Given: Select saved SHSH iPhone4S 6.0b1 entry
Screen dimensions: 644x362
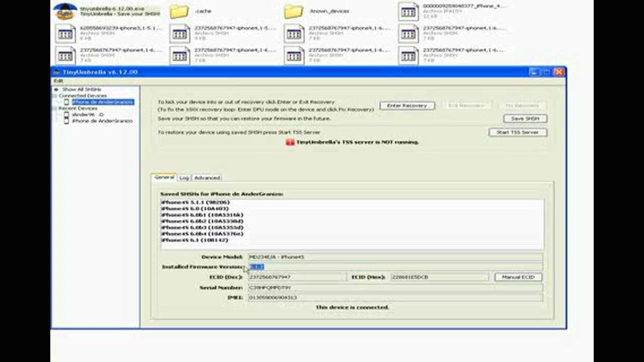Looking at the screenshot, I should (202, 215).
